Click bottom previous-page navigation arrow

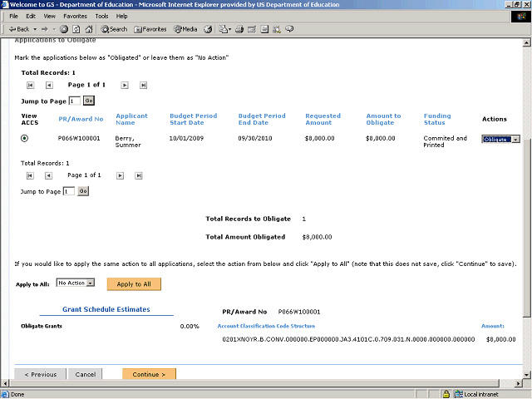(48, 175)
